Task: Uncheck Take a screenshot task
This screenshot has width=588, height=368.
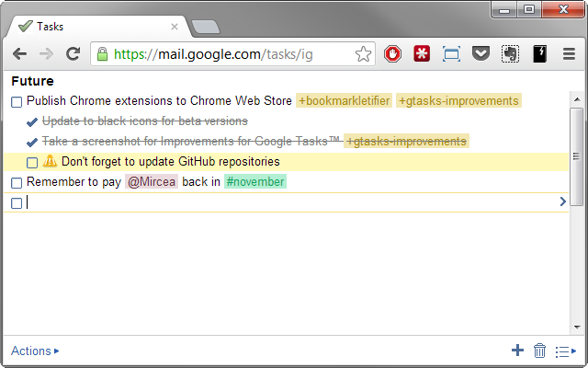Action: [32, 143]
